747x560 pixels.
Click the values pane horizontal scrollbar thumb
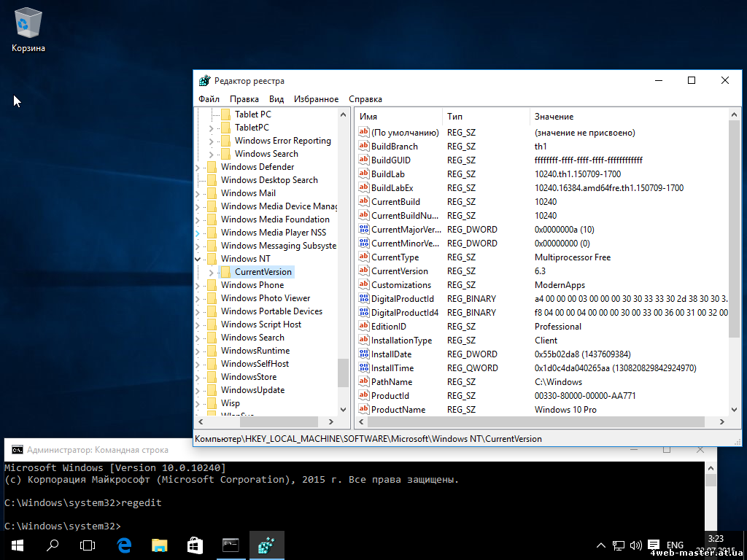click(x=536, y=421)
